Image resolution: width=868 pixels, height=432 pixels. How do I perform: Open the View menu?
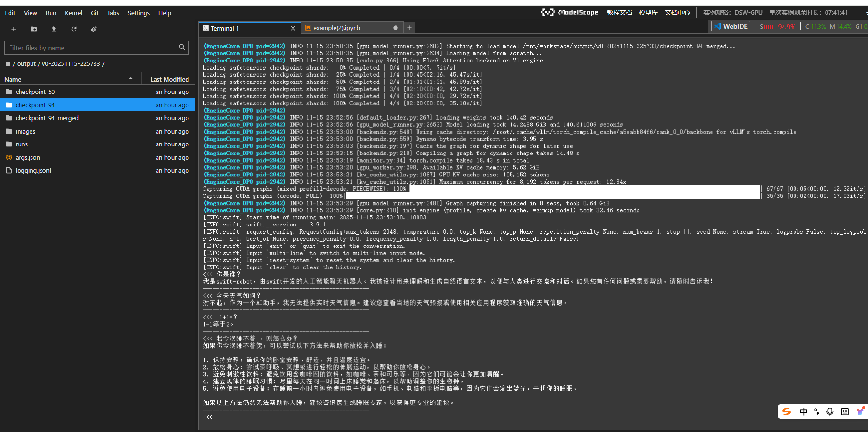(x=31, y=13)
